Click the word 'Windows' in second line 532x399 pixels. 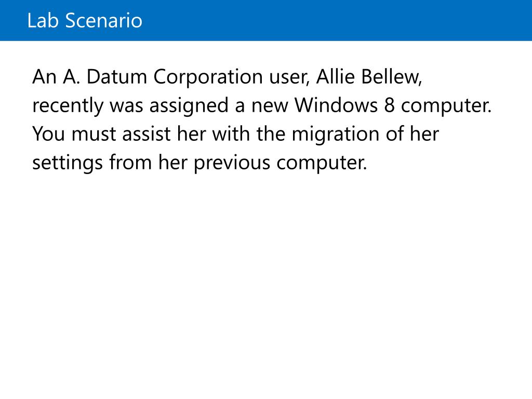[x=336, y=105]
